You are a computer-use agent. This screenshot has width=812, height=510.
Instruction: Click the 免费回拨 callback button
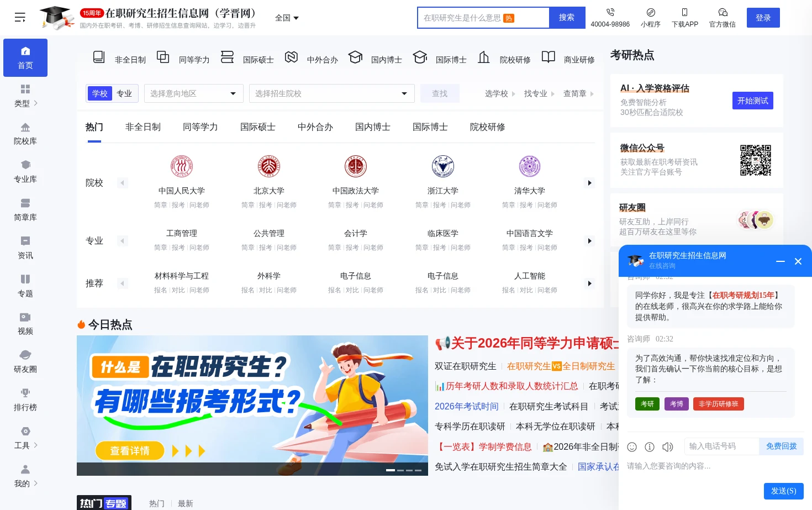782,446
